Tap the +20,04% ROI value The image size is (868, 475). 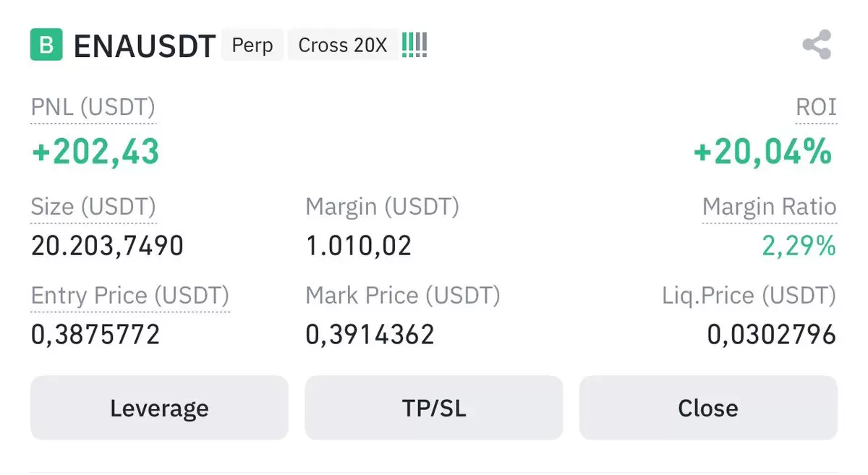pyautogui.click(x=763, y=152)
